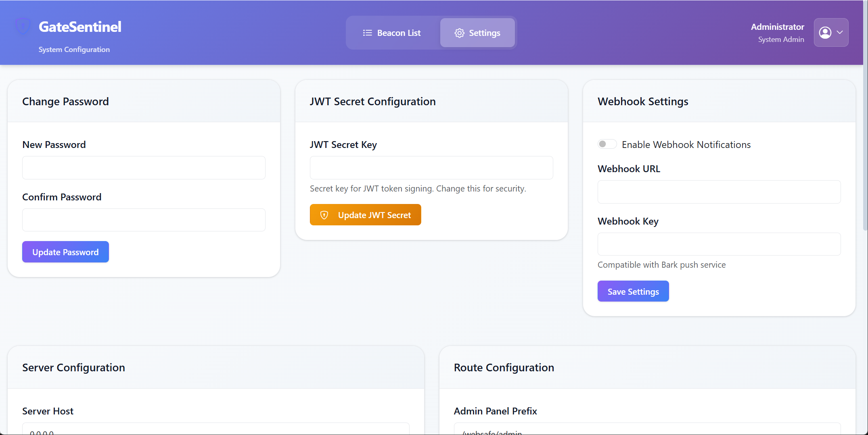
Task: Enable Webhook Notifications toggle
Action: pos(607,144)
